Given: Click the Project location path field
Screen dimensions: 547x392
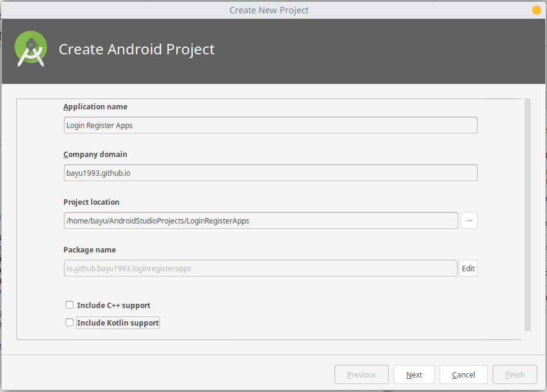Looking at the screenshot, I should (x=261, y=220).
